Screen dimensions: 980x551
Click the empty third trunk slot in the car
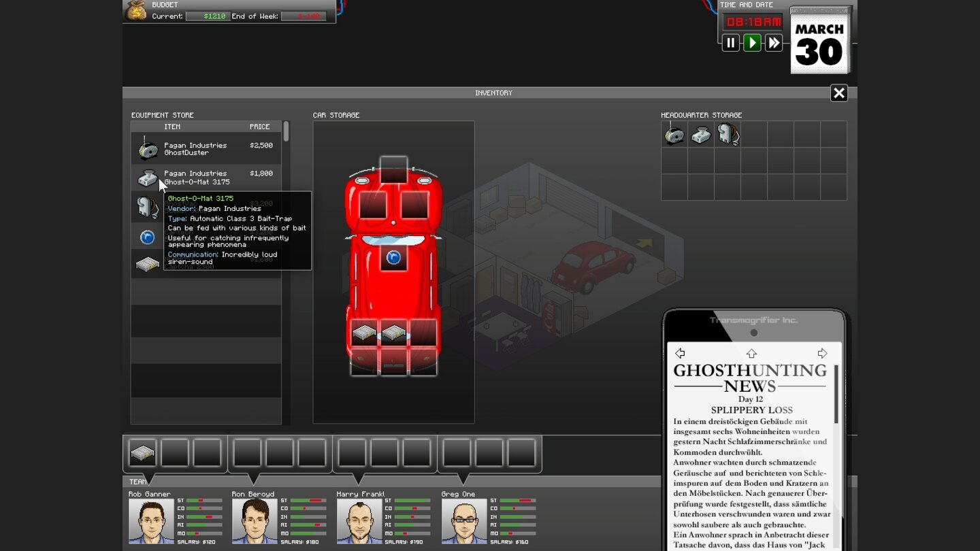423,333
